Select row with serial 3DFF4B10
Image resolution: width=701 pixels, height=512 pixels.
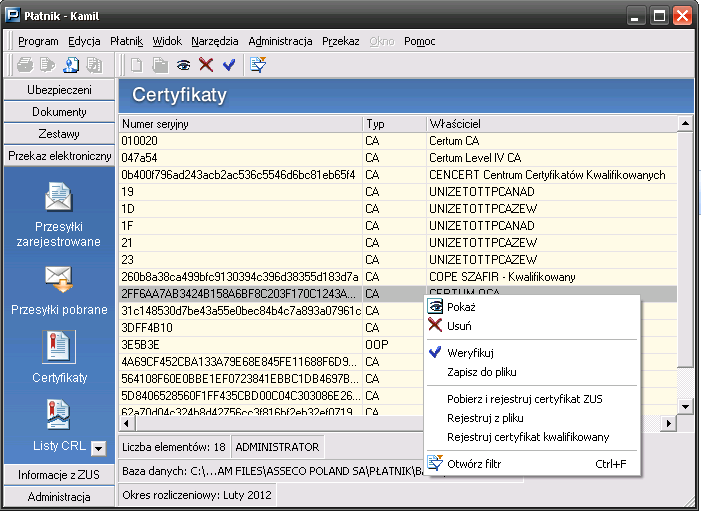click(x=271, y=328)
